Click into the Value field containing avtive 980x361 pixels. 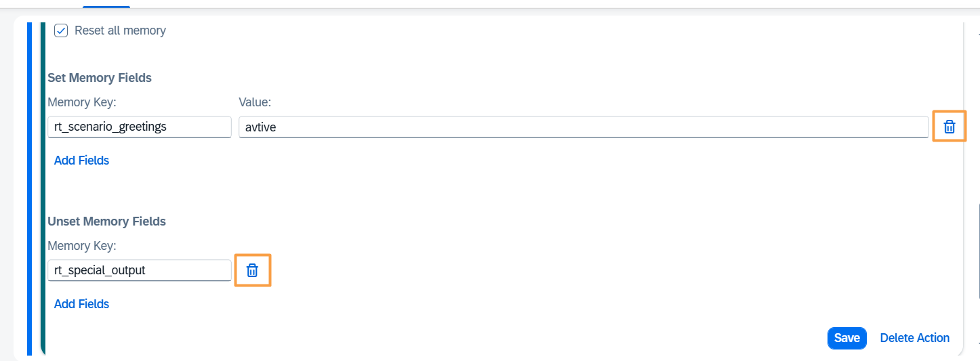[584, 127]
